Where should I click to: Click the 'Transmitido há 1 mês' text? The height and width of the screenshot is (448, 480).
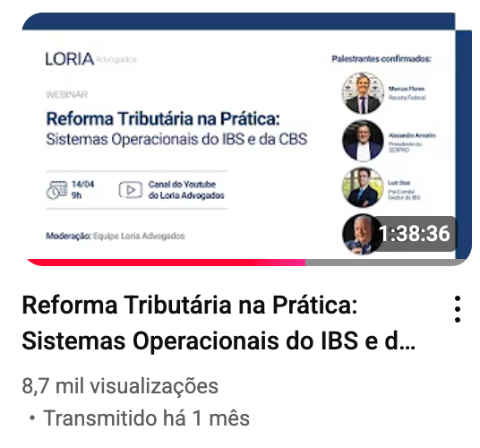pos(146,418)
